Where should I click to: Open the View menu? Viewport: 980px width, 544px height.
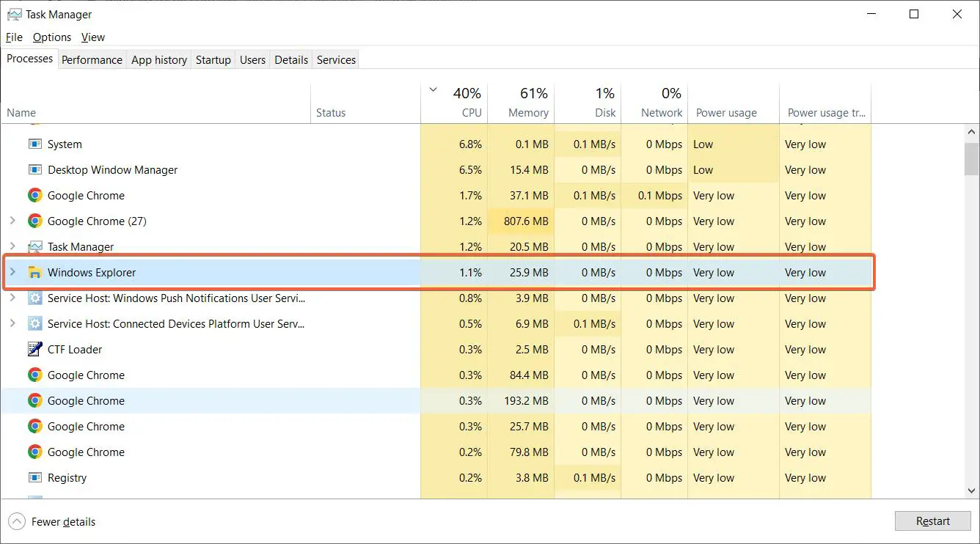[93, 37]
